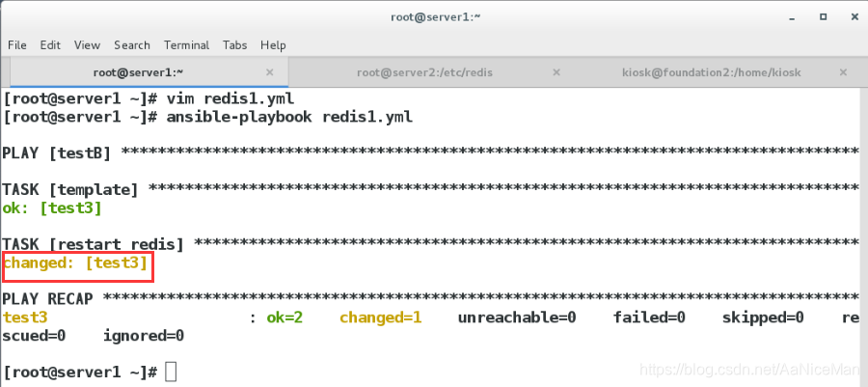Click the 'changed: [test3]' result
The width and height of the screenshot is (868, 387).
pyautogui.click(x=75, y=263)
